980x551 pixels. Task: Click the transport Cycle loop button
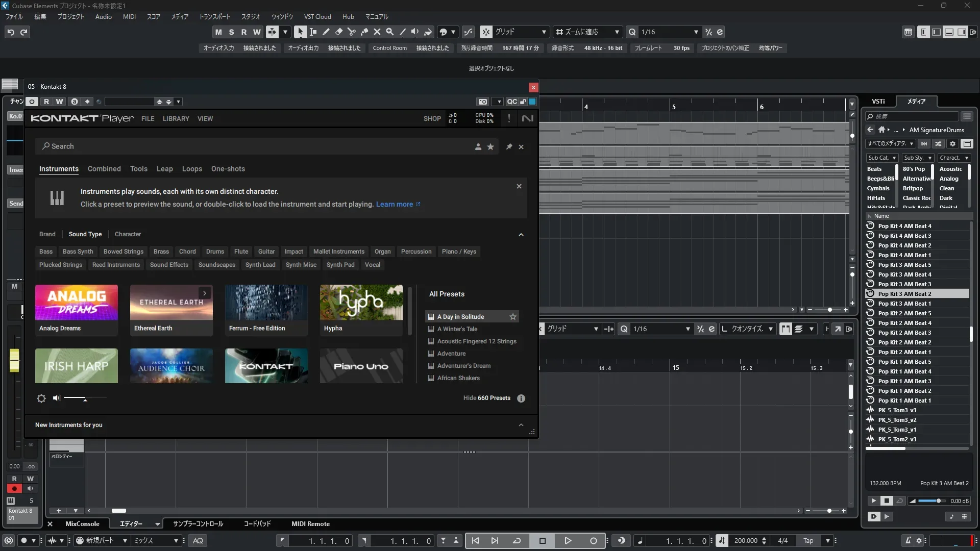[x=517, y=541]
